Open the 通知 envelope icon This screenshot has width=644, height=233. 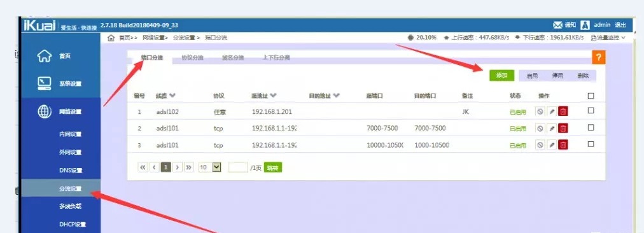[x=557, y=25]
